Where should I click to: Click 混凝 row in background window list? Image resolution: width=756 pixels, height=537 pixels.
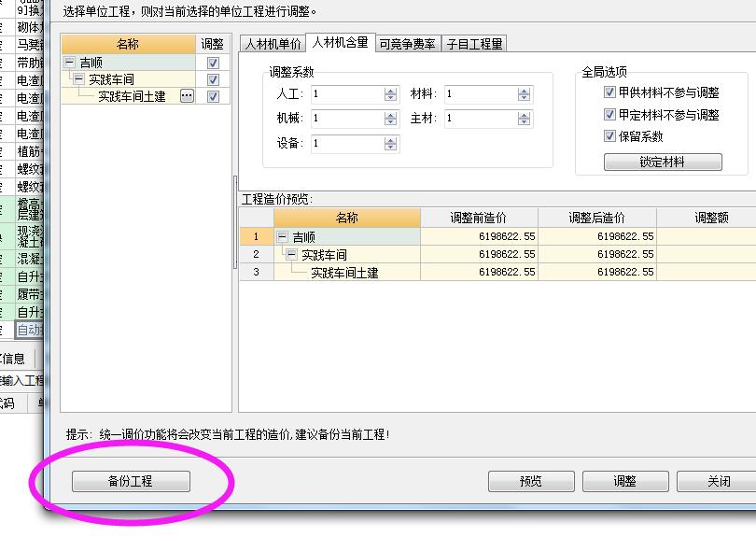(29, 259)
